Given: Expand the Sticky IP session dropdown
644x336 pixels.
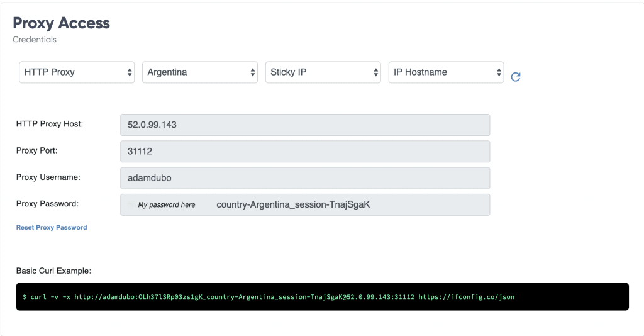Looking at the screenshot, I should [x=323, y=72].
